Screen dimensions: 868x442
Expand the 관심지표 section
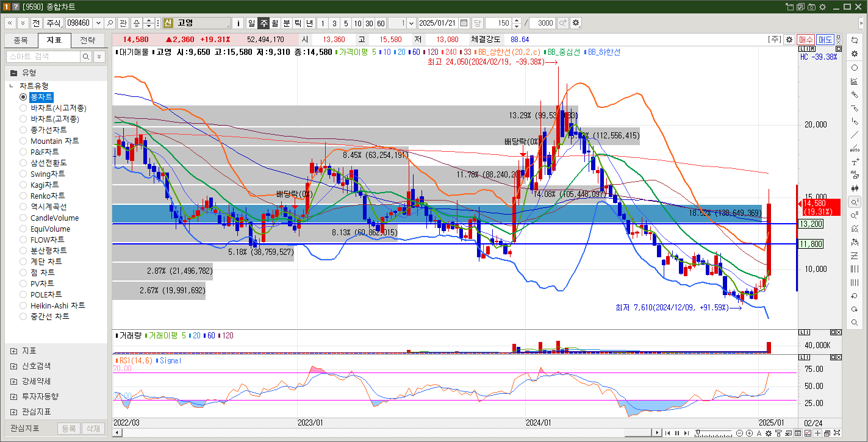tap(13, 412)
